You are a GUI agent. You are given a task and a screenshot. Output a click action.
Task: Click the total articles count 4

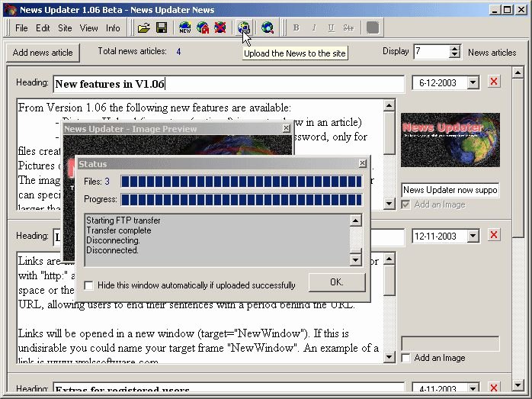click(178, 52)
